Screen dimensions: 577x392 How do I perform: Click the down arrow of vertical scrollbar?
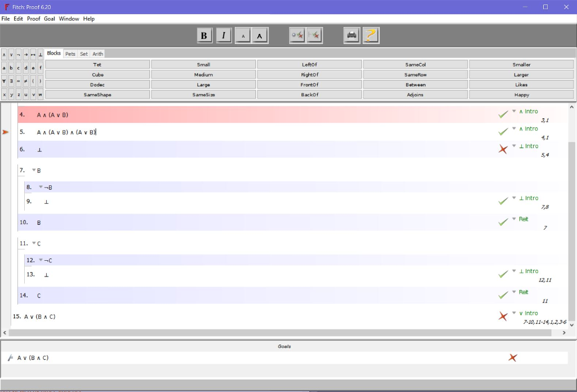pyautogui.click(x=571, y=325)
